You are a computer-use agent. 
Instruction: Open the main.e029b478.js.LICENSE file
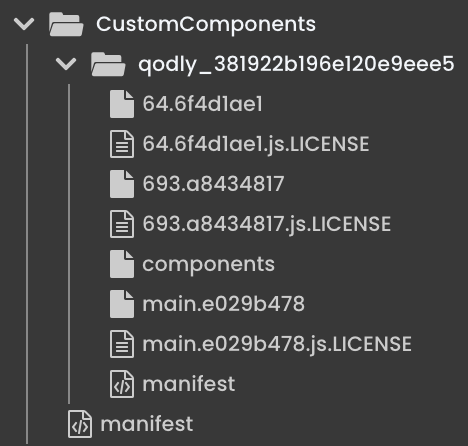point(277,345)
